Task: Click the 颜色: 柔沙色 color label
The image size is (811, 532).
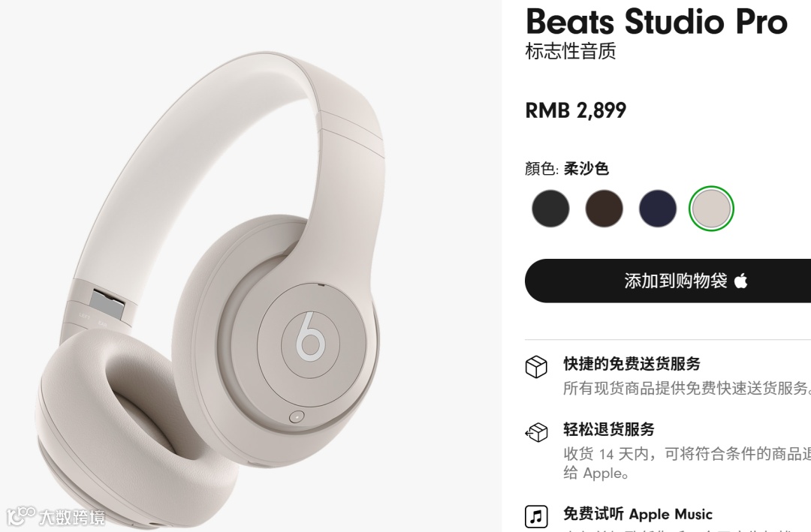Action: pyautogui.click(x=566, y=169)
